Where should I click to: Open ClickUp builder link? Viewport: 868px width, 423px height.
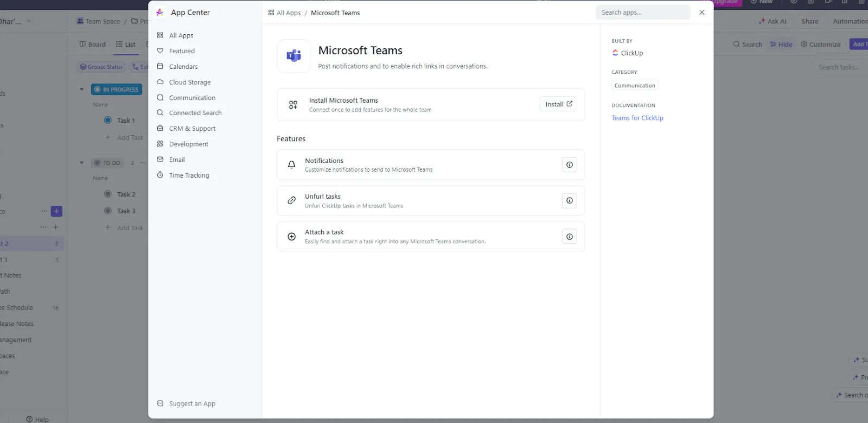[628, 53]
